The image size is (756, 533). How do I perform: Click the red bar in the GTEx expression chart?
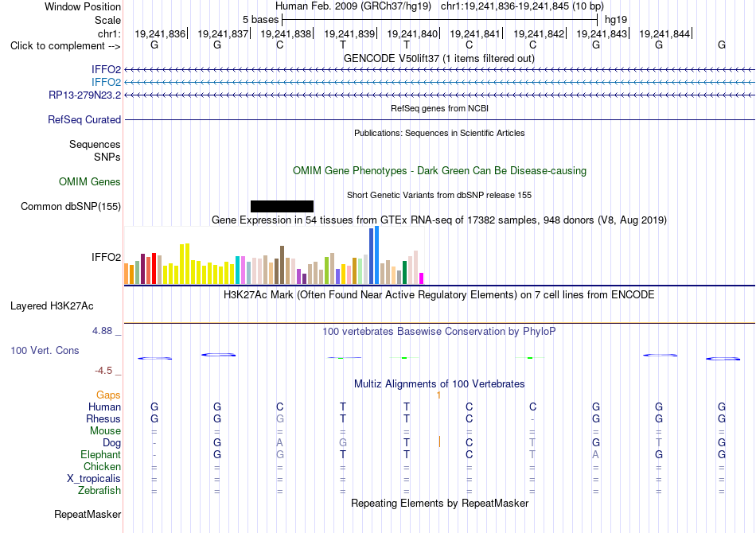[154, 268]
